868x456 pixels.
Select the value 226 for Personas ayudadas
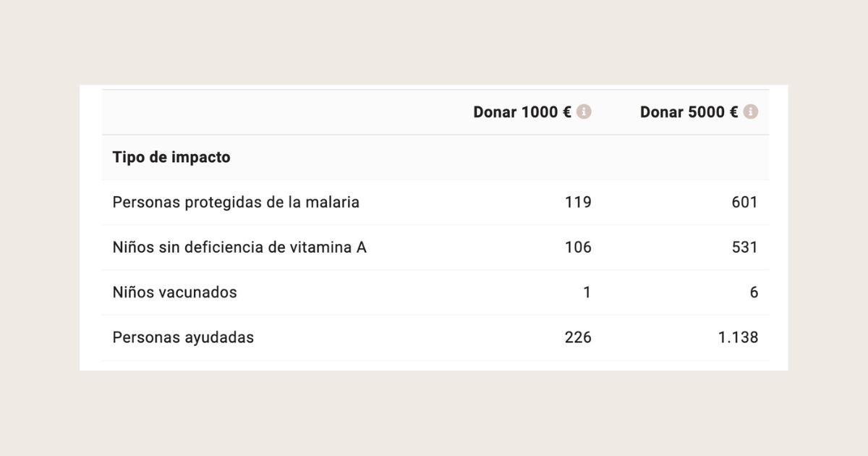[x=578, y=337]
